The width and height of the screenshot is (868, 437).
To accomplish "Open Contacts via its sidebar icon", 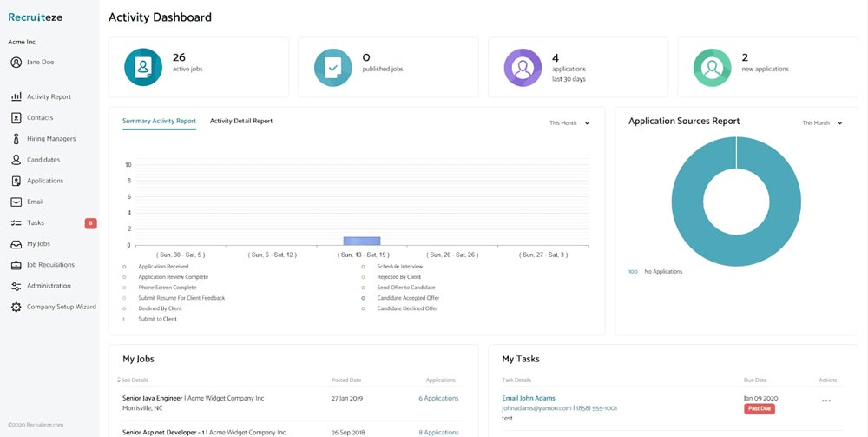I will (16, 118).
